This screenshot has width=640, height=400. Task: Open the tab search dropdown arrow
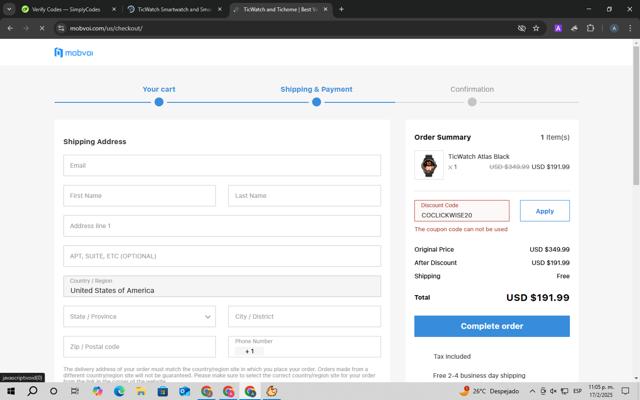9,9
